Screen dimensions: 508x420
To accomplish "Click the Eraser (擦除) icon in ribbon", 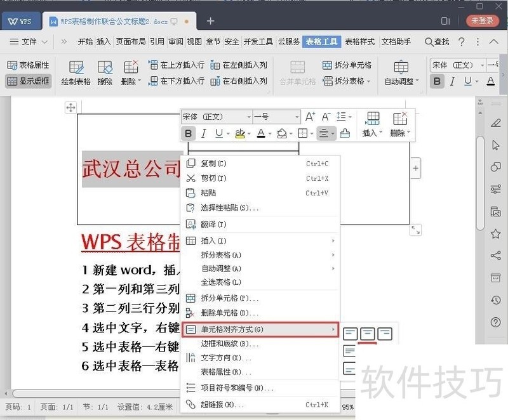I will coord(105,73).
